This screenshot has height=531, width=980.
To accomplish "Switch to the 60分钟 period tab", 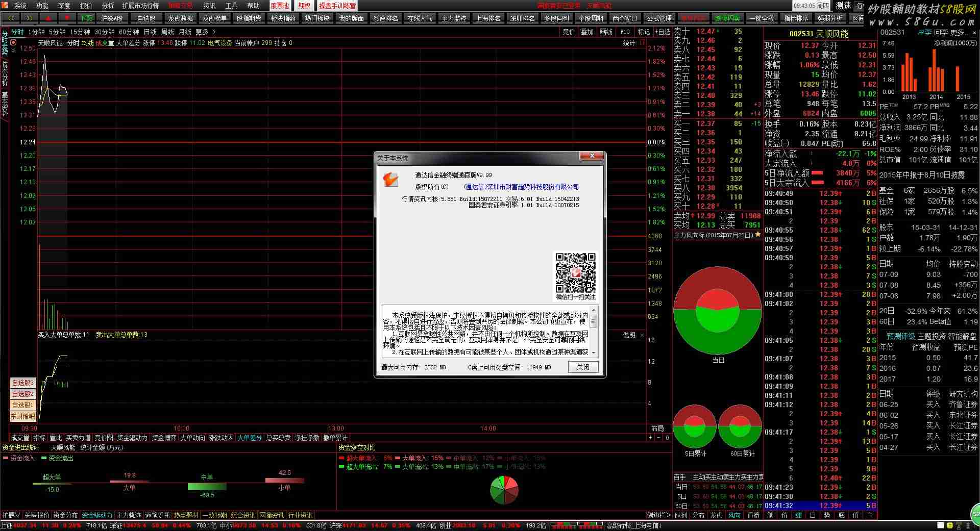I will (129, 32).
